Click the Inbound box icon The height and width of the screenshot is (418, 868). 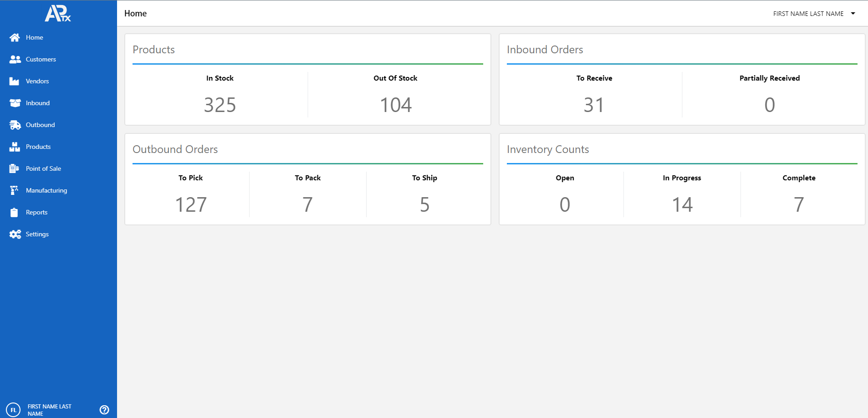(15, 103)
